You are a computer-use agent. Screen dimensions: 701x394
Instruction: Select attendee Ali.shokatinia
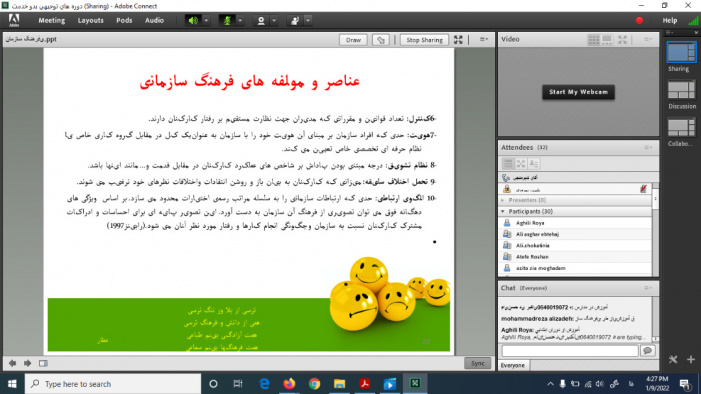(575, 245)
